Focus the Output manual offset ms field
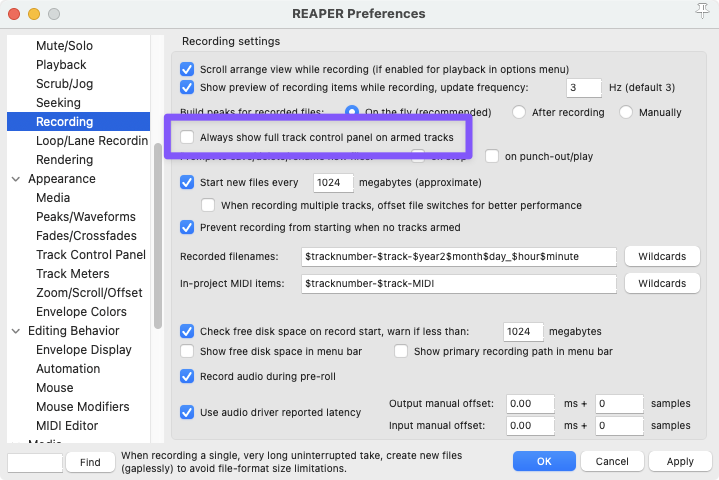The height and width of the screenshot is (480, 719). point(531,404)
